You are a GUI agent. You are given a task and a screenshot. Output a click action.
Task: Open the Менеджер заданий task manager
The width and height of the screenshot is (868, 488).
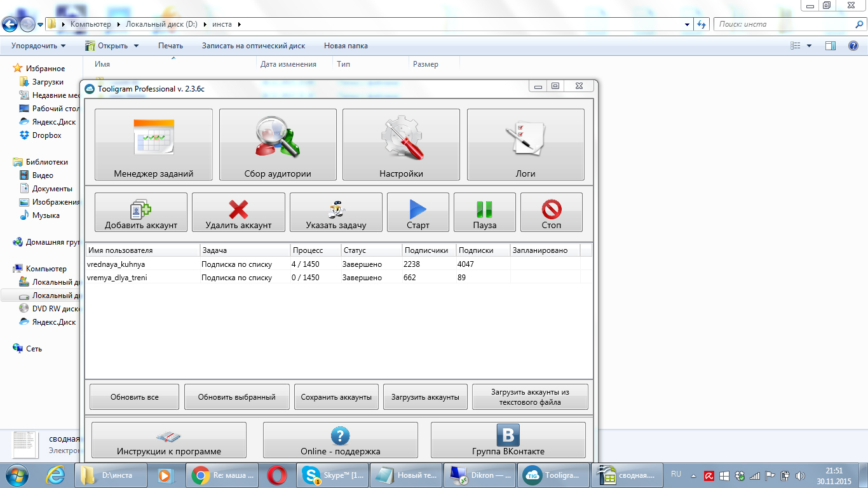coord(154,144)
